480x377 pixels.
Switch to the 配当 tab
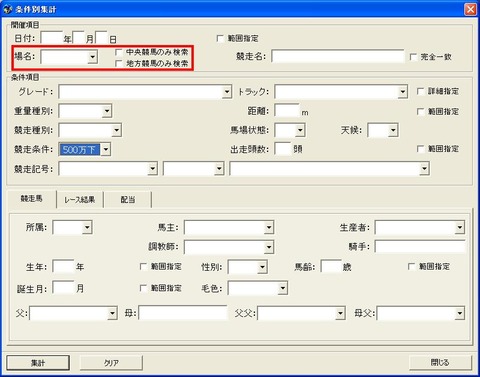tap(128, 200)
